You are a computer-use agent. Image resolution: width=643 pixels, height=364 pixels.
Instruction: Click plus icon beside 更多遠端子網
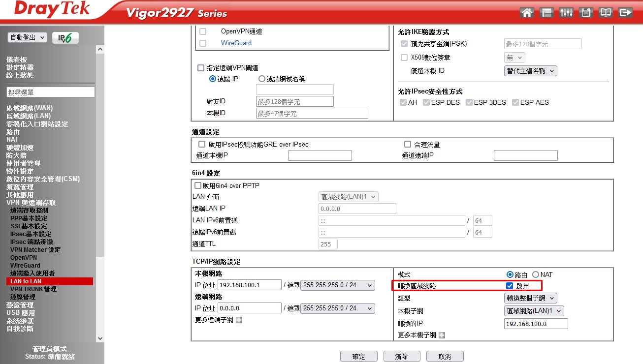click(x=239, y=320)
